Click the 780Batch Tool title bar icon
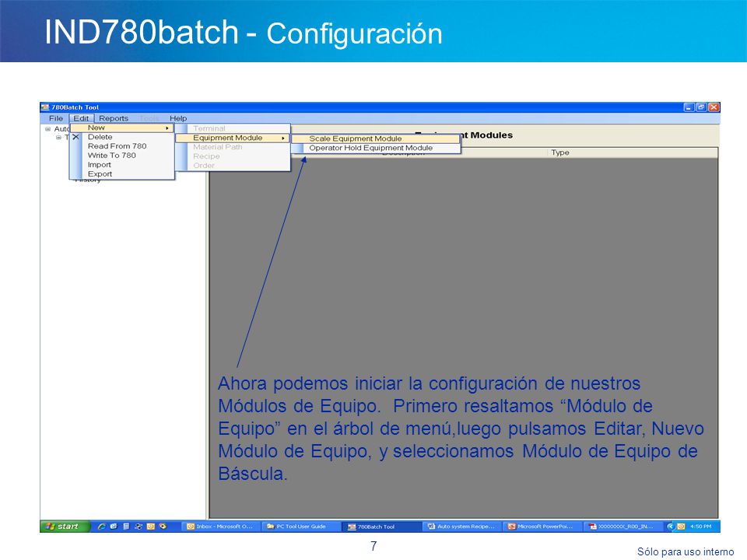747x560 pixels. pos(45,107)
